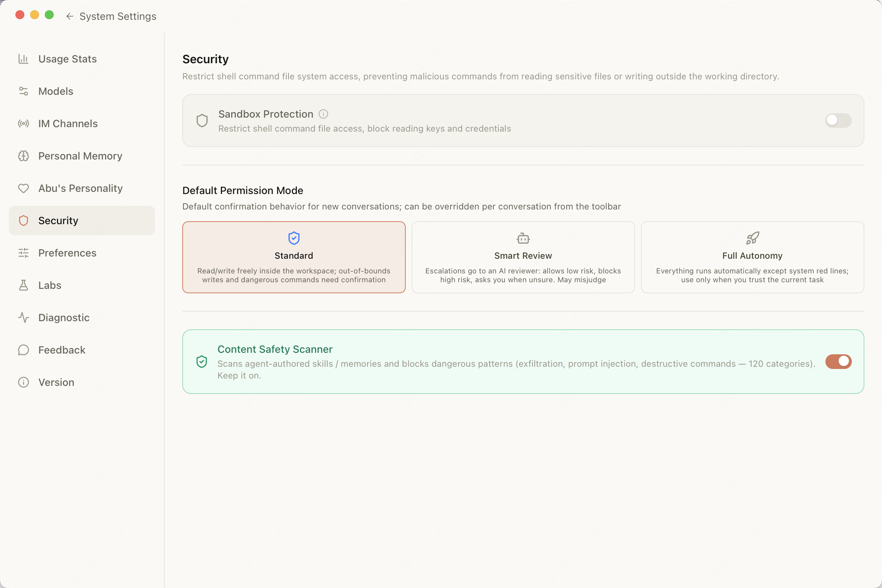Click the shield icon in Sandbox Protection card
The width and height of the screenshot is (882, 588).
[202, 121]
